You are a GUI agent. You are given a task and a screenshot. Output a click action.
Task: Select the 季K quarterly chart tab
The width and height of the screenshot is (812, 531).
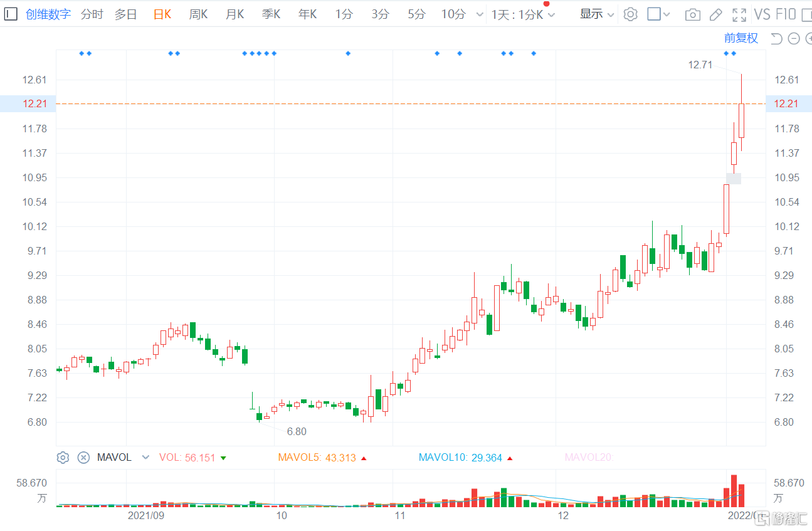271,14
